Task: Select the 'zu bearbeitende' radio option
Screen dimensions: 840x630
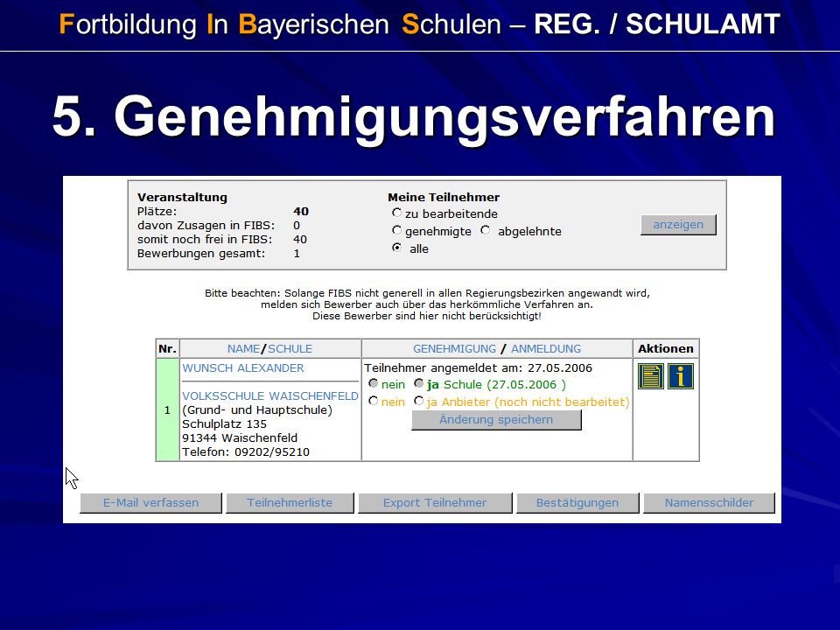Action: [x=396, y=213]
